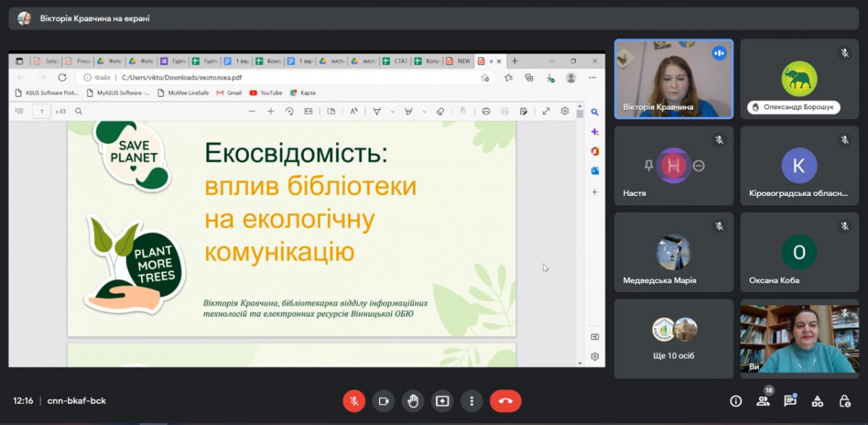The height and width of the screenshot is (425, 868).
Task: Open the PDF draw tool dropdown arrow
Action: (393, 111)
